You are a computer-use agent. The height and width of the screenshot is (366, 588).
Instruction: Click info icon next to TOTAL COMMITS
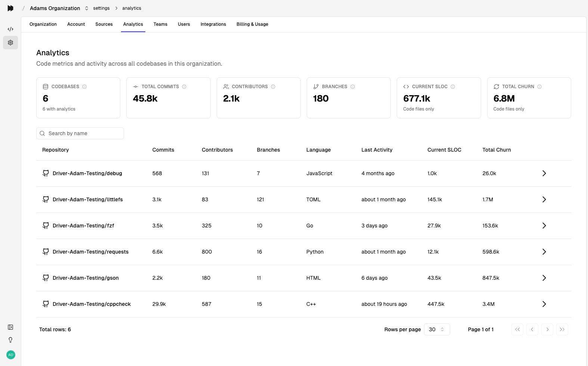tap(184, 87)
